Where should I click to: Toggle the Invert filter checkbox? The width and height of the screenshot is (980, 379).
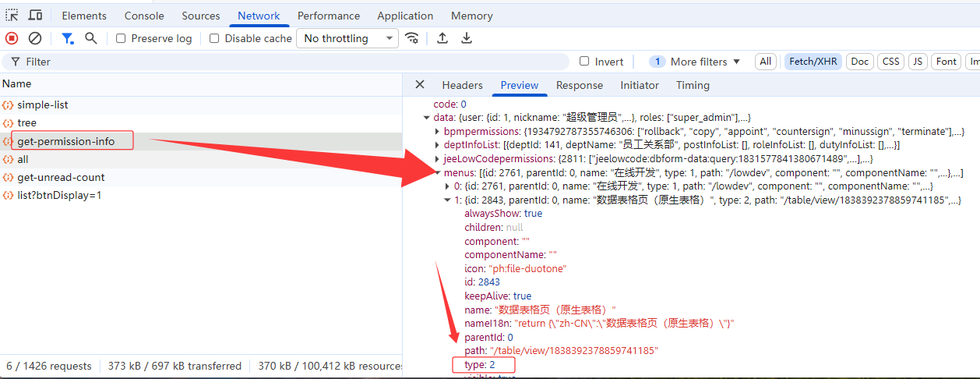[x=584, y=62]
